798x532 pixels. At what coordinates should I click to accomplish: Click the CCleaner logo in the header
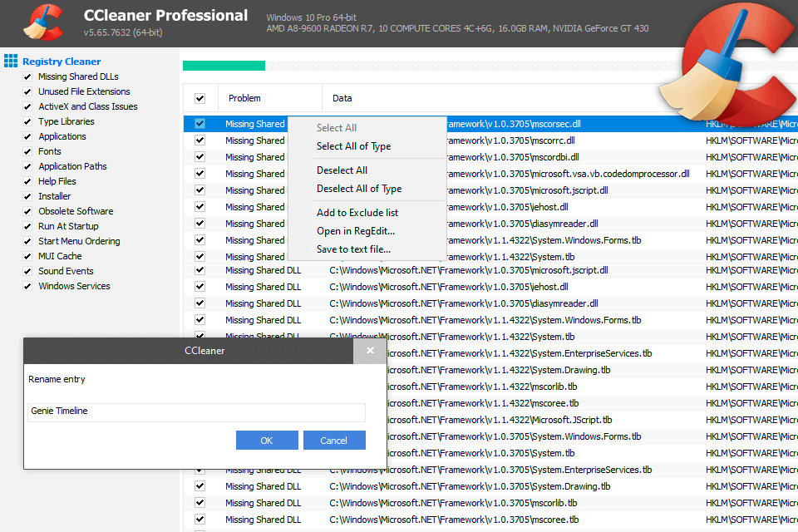coord(44,22)
